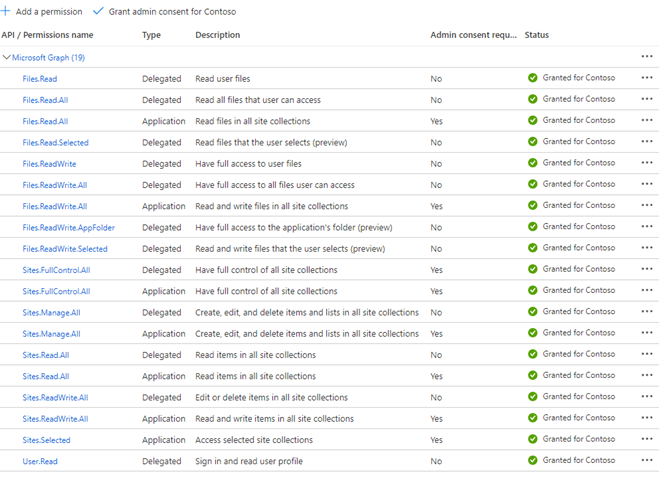
Task: Open the Files.ReadWrite permission link
Action: coord(49,164)
